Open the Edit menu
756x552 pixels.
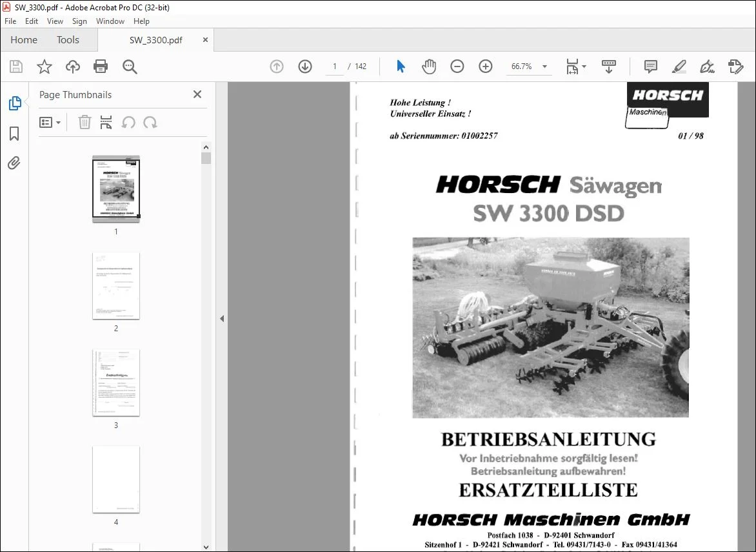(x=32, y=21)
